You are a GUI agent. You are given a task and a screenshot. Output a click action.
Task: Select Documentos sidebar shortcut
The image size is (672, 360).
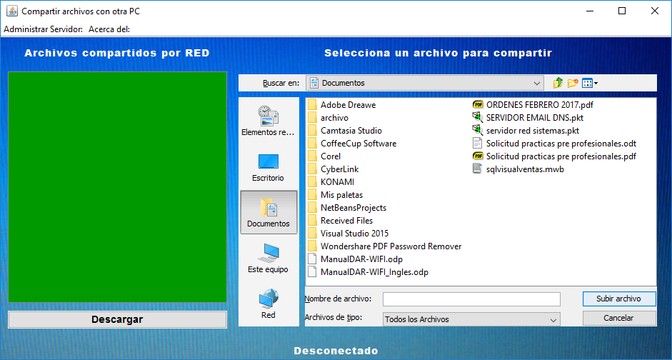[x=269, y=212]
